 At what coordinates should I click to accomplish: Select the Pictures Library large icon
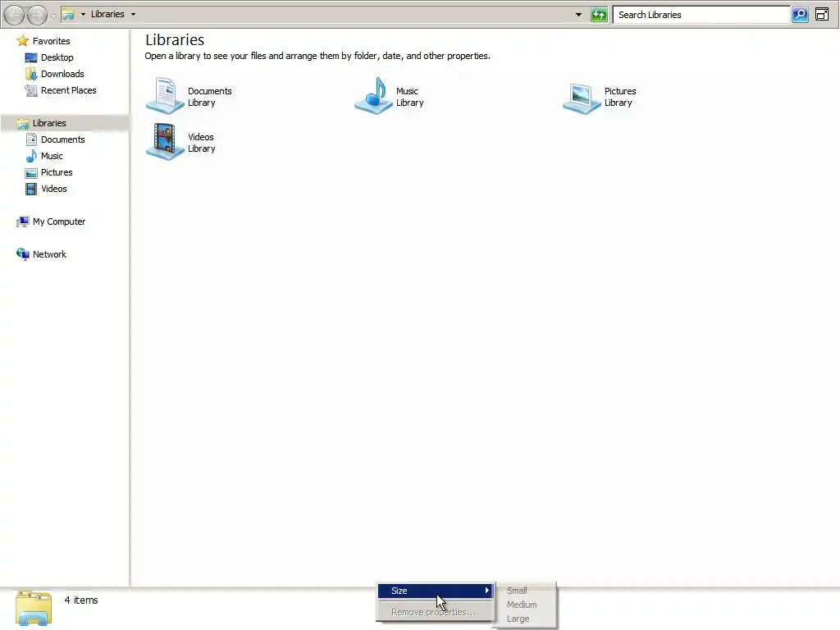pos(582,98)
